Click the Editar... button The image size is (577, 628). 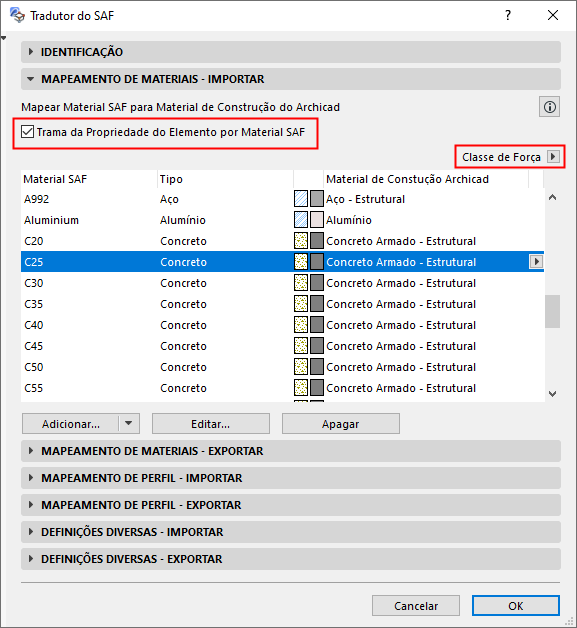(x=211, y=424)
